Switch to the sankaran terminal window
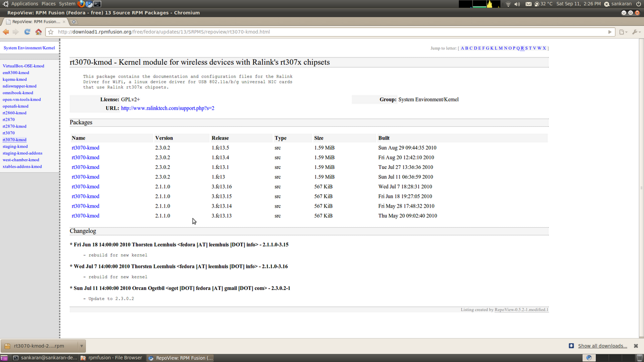 45,358
